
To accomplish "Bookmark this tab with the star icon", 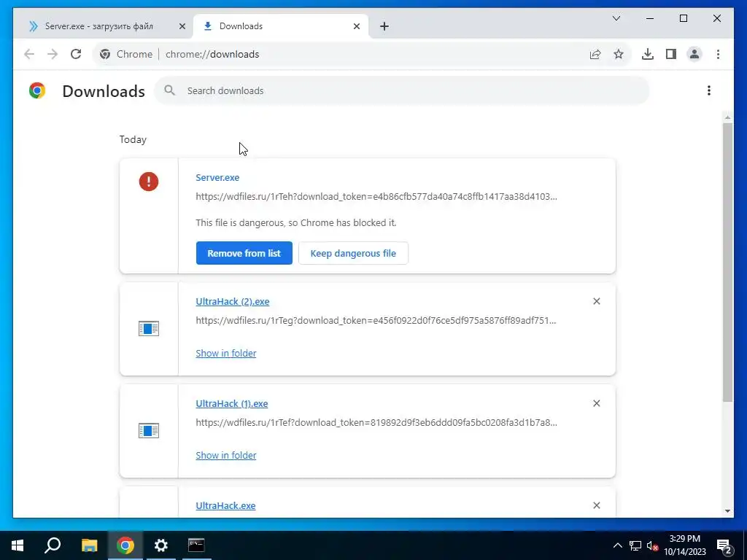I will 619,54.
